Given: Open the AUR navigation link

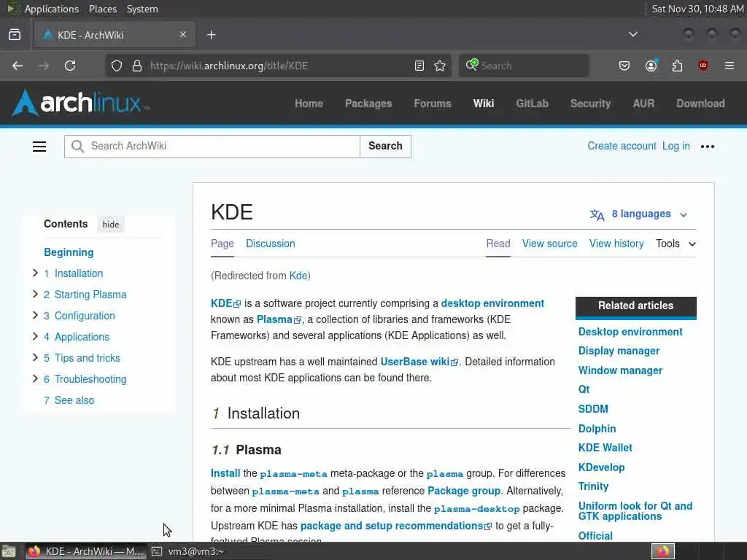Looking at the screenshot, I should (x=643, y=104).
